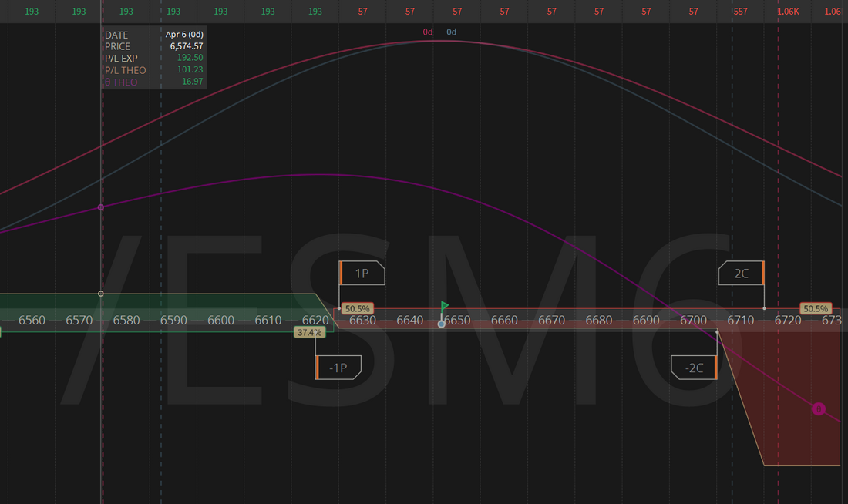Click the 6650 price on the axis
This screenshot has width=848, height=504.
coord(457,320)
